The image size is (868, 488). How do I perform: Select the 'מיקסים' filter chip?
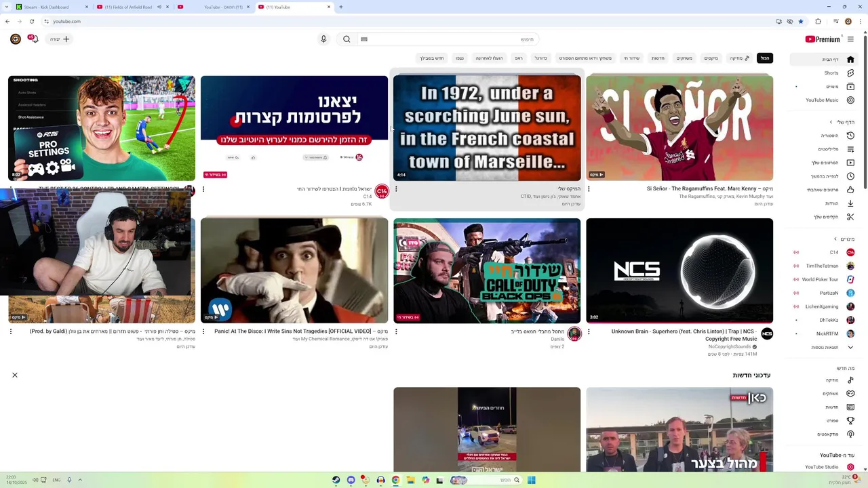tap(711, 58)
